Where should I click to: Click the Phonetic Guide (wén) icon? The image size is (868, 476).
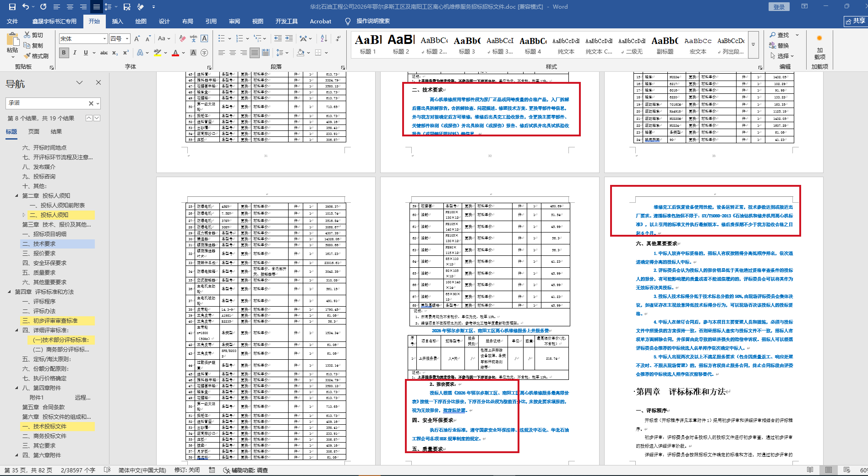click(x=193, y=38)
